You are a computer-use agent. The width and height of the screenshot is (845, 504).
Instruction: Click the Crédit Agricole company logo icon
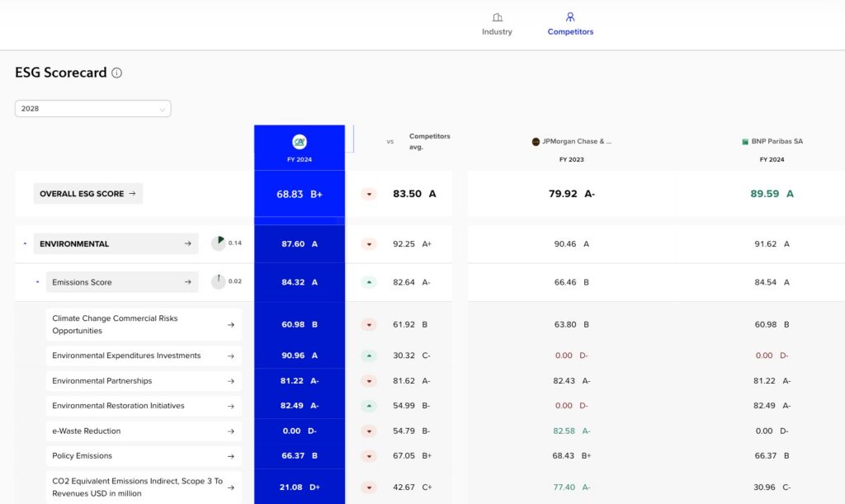coord(300,142)
